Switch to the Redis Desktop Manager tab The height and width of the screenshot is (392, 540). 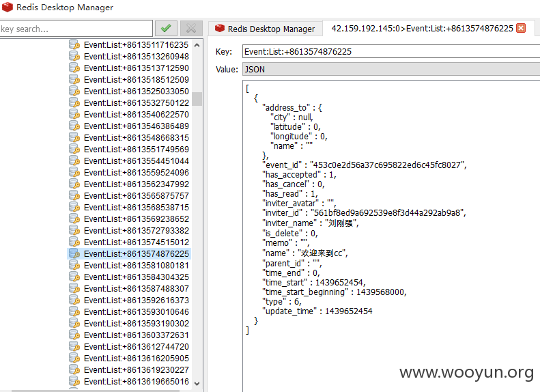point(265,29)
